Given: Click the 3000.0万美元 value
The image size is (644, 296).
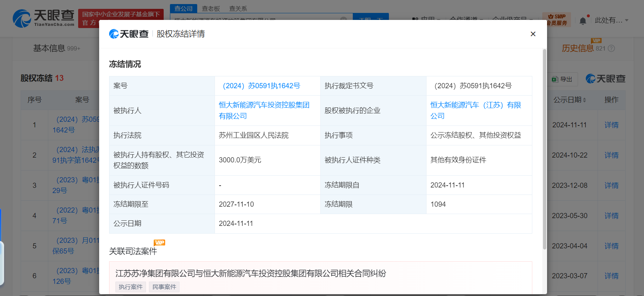Looking at the screenshot, I should coord(240,160).
